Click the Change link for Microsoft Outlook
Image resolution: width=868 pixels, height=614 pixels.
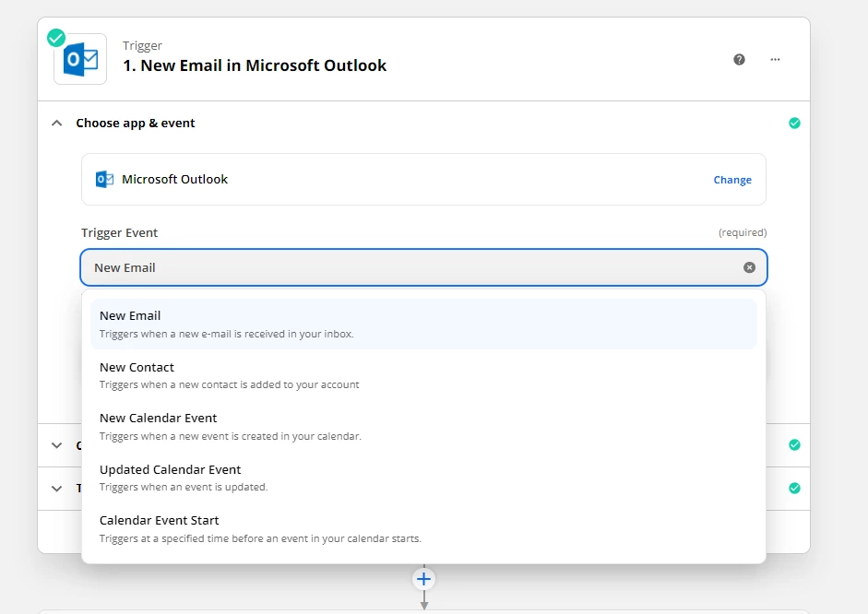[x=732, y=180]
